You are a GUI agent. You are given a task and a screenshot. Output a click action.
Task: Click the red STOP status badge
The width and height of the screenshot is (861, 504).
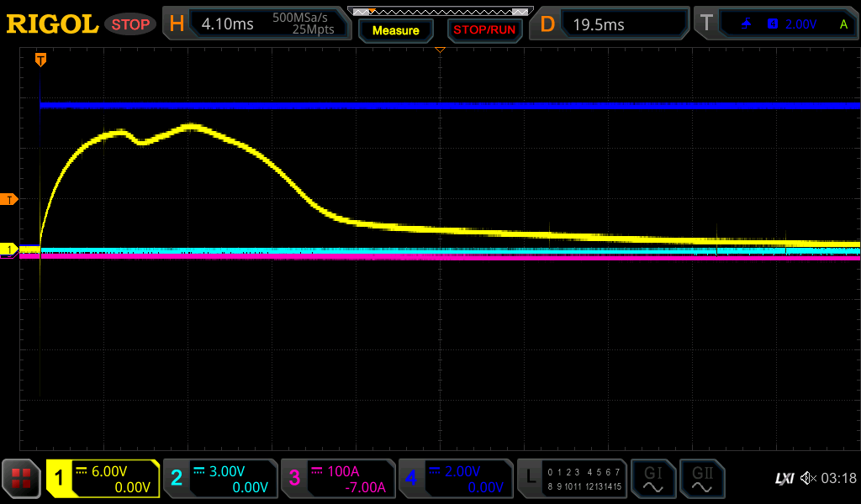pos(130,24)
